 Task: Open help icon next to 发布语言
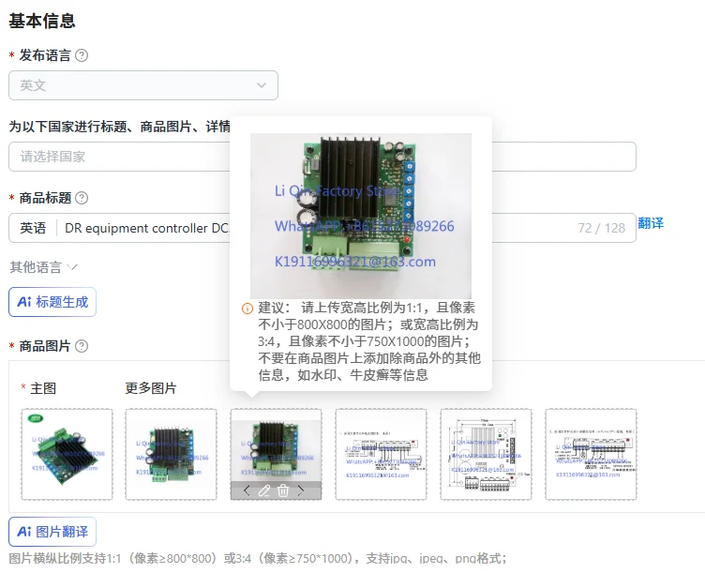(x=82, y=55)
